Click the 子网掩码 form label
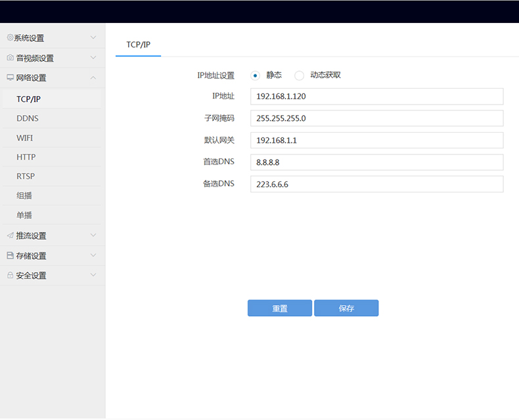Screen dimensions: 519x420 pos(219,118)
